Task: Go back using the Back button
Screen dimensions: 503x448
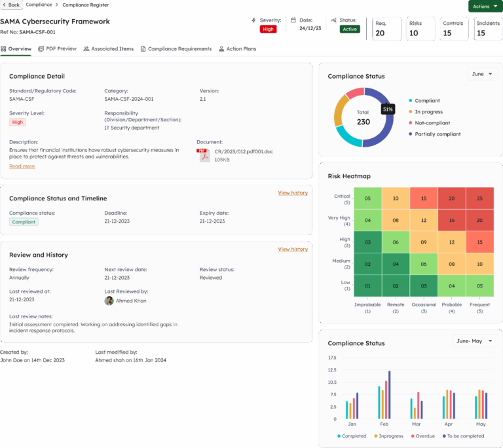Action: click(11, 5)
